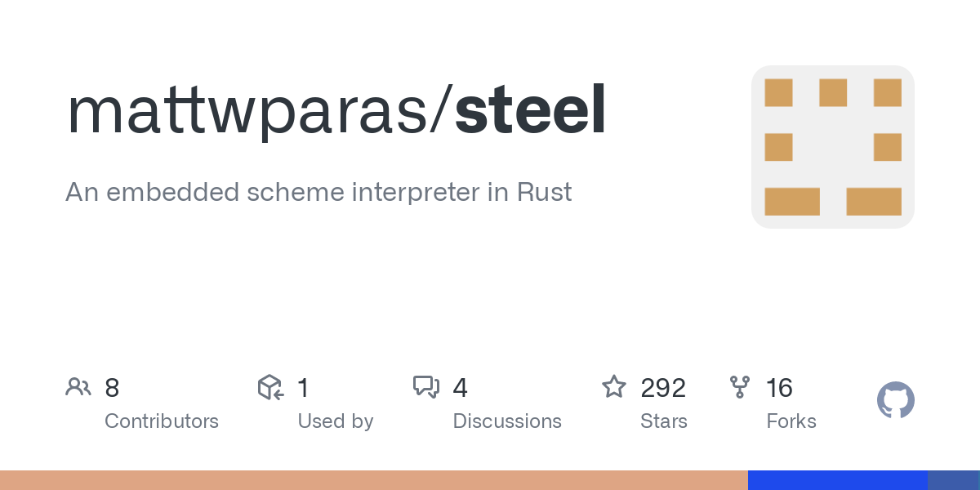Click the Discussions speech bubble icon

point(426,387)
